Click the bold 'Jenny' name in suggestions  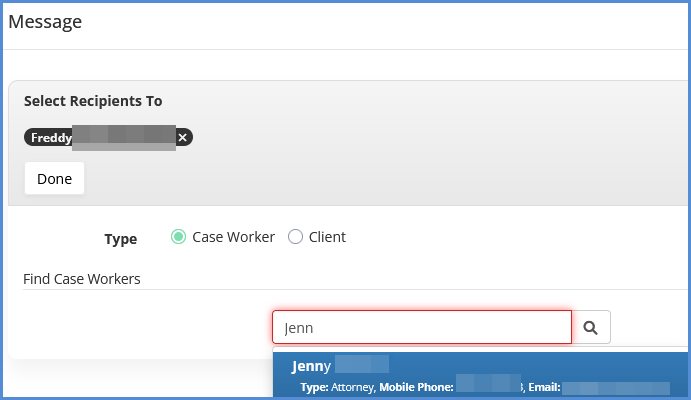pos(311,365)
